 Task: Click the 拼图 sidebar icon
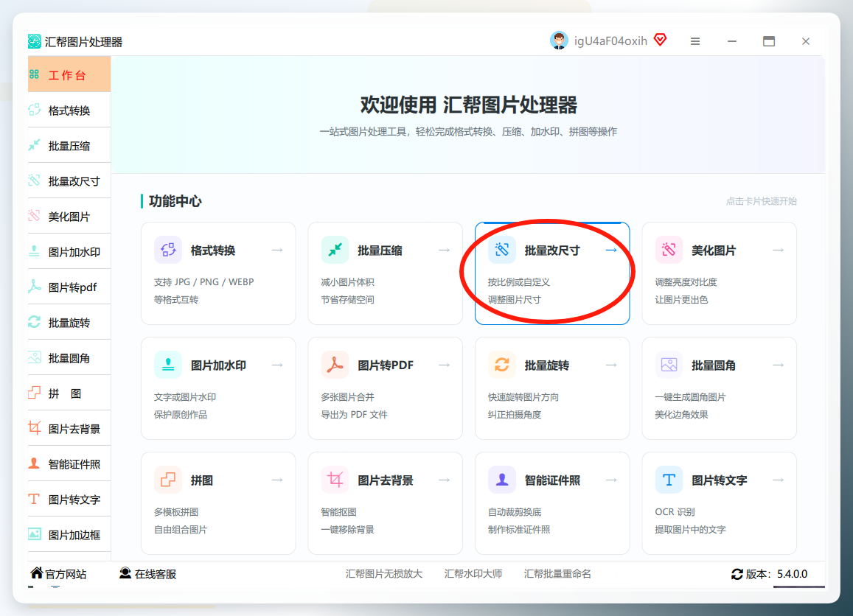click(34, 393)
